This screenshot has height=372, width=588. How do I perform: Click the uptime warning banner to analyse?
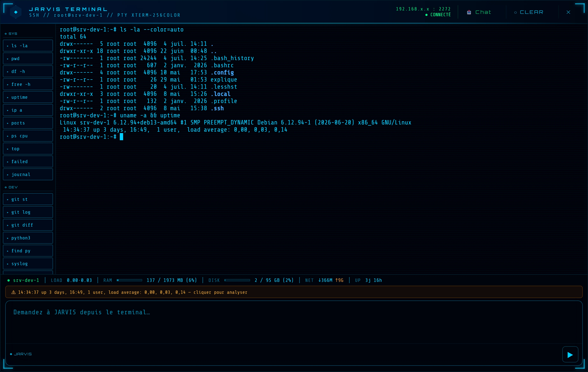click(294, 292)
